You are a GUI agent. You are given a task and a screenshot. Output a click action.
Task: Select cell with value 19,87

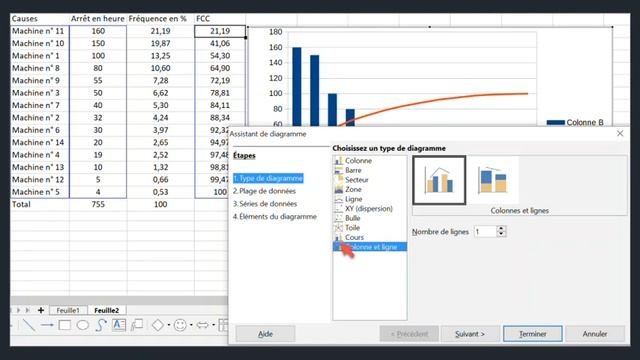coord(160,43)
